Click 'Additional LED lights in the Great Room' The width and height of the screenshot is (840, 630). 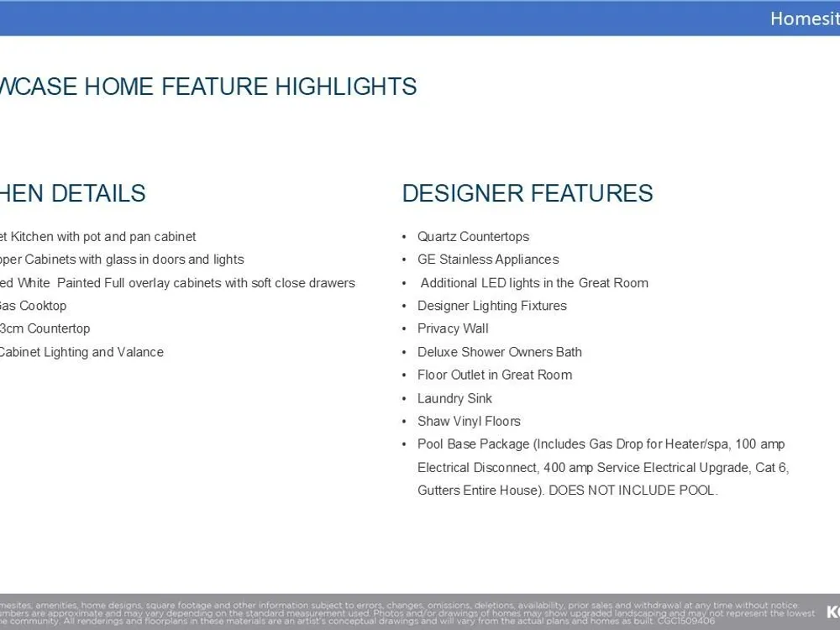pos(534,283)
